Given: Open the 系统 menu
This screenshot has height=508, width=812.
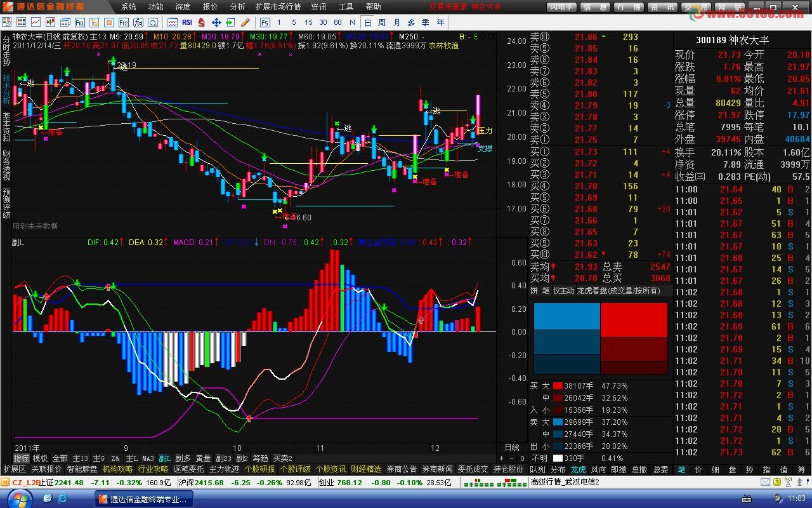Looking at the screenshot, I should click(x=129, y=7).
